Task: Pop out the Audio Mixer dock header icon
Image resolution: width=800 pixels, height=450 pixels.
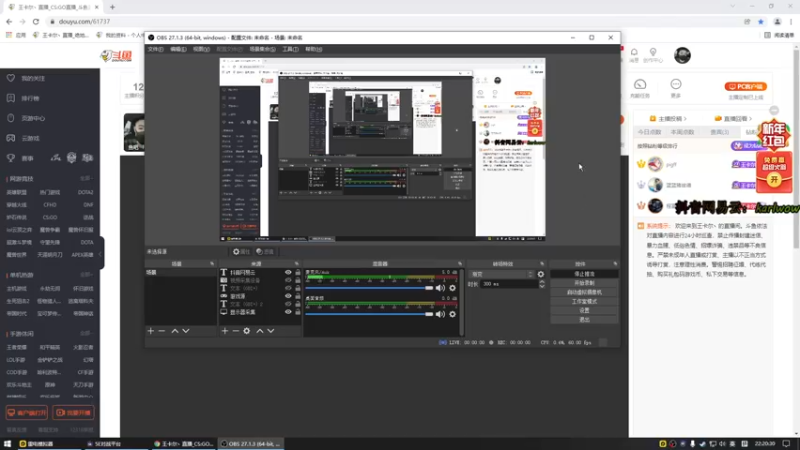Action: [x=460, y=264]
